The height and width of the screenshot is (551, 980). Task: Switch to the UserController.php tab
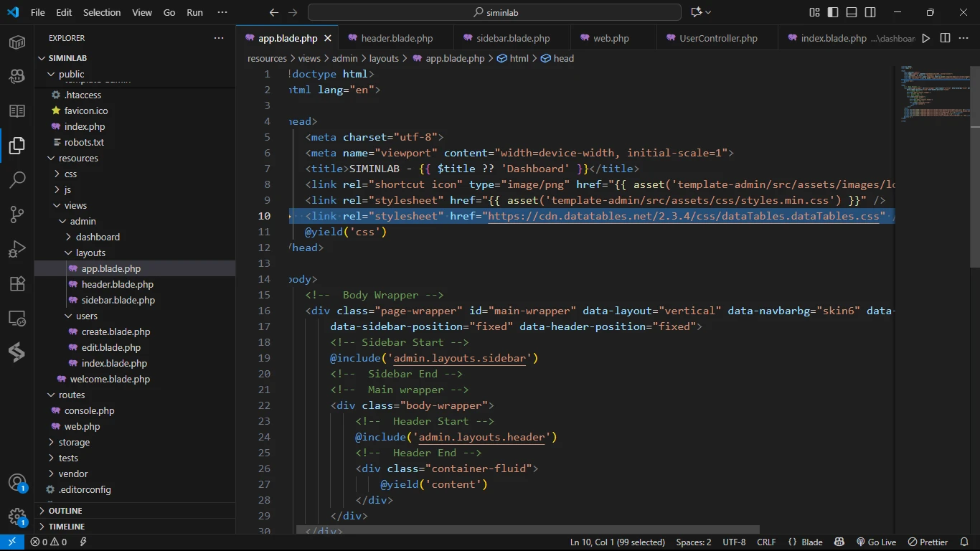717,38
